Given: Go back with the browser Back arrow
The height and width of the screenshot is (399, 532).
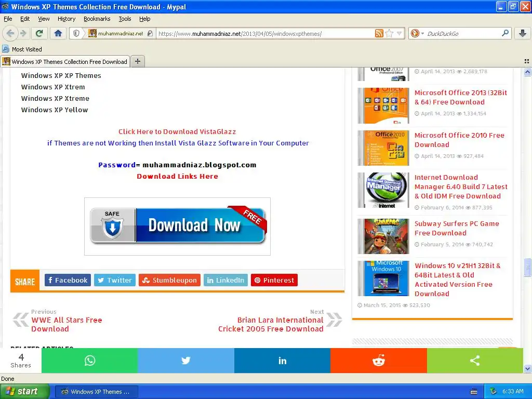Looking at the screenshot, I should click(x=10, y=33).
